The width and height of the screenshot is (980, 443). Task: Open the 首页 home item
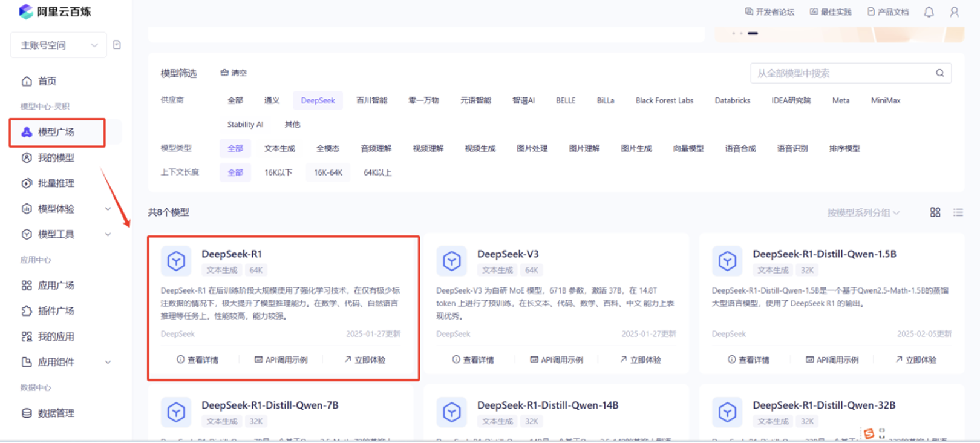(47, 81)
